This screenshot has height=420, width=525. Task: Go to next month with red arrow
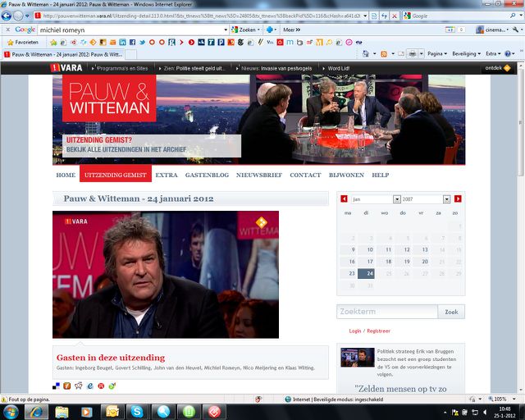(458, 199)
